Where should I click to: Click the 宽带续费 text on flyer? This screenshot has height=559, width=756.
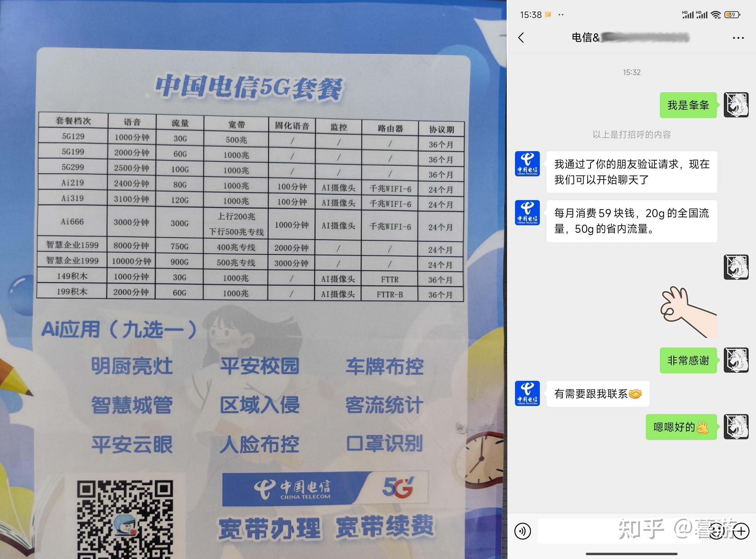tap(385, 527)
